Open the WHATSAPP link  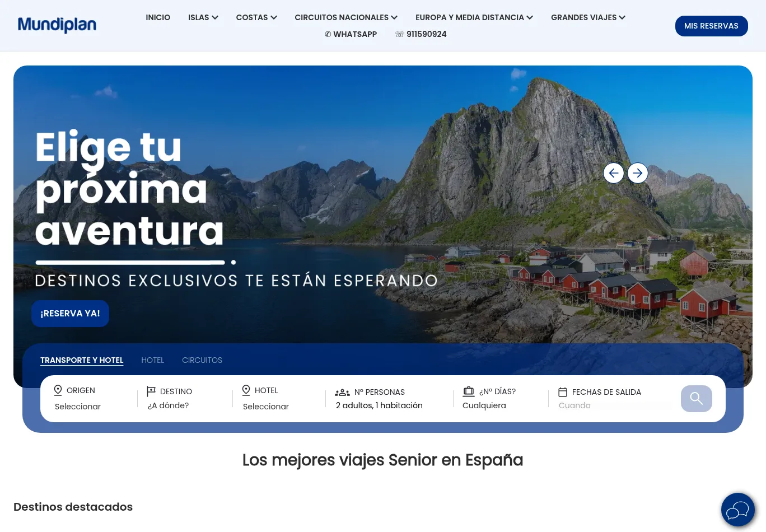click(351, 34)
